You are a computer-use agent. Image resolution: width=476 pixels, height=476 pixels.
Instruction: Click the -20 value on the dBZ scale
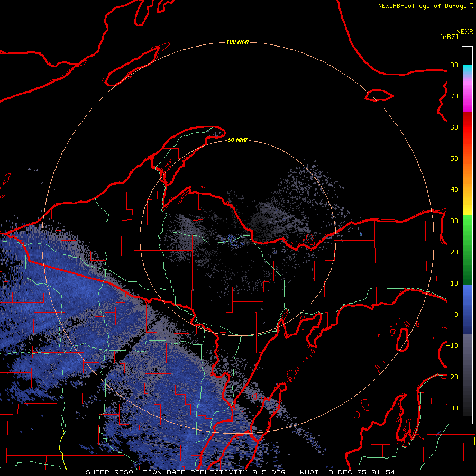pos(452,377)
